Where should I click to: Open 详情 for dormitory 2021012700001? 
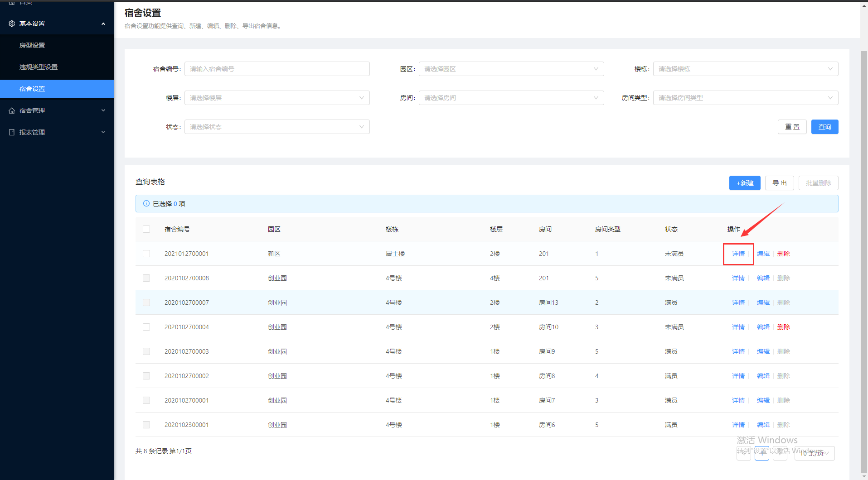click(x=738, y=254)
